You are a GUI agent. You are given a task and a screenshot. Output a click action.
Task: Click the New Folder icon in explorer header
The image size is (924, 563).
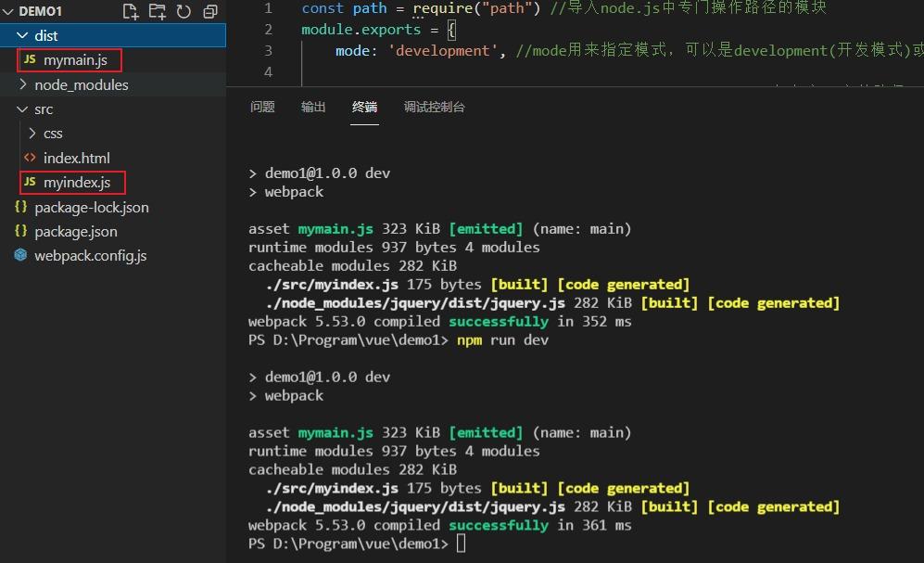coord(157,11)
